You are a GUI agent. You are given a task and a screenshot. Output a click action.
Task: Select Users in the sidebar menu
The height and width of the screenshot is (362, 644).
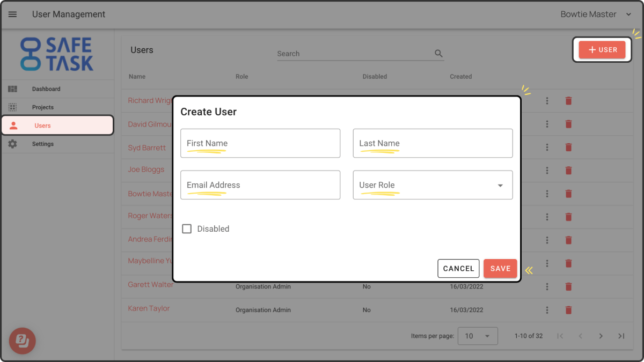click(x=43, y=125)
